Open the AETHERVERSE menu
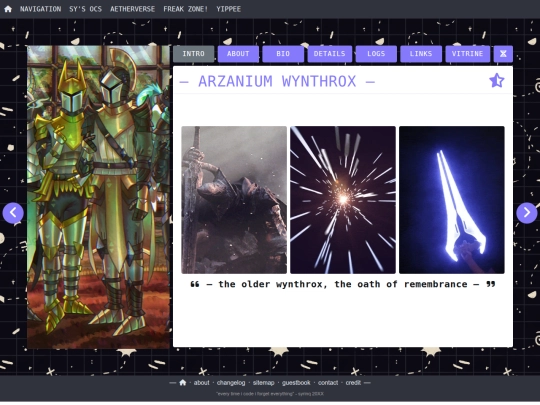The image size is (540, 405). [133, 9]
